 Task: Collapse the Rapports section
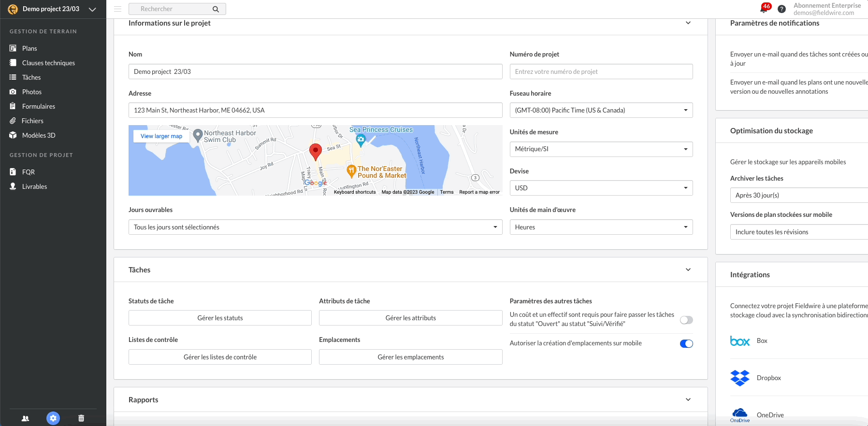688,399
